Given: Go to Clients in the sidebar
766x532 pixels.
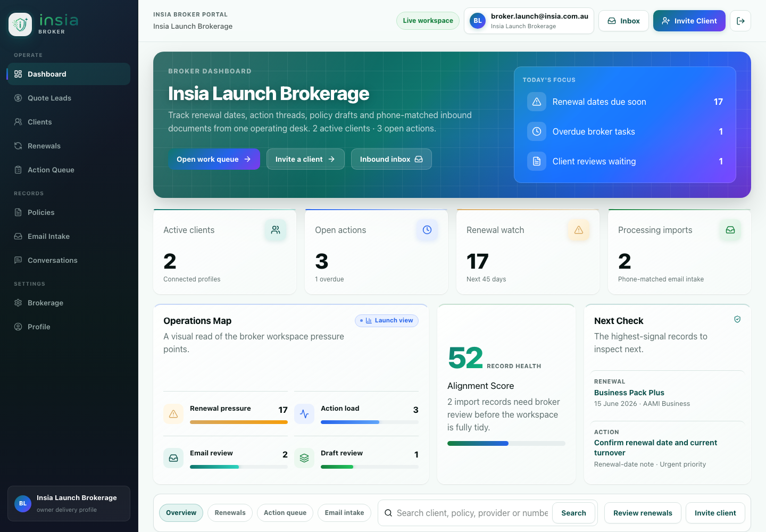Looking at the screenshot, I should 69,122.
